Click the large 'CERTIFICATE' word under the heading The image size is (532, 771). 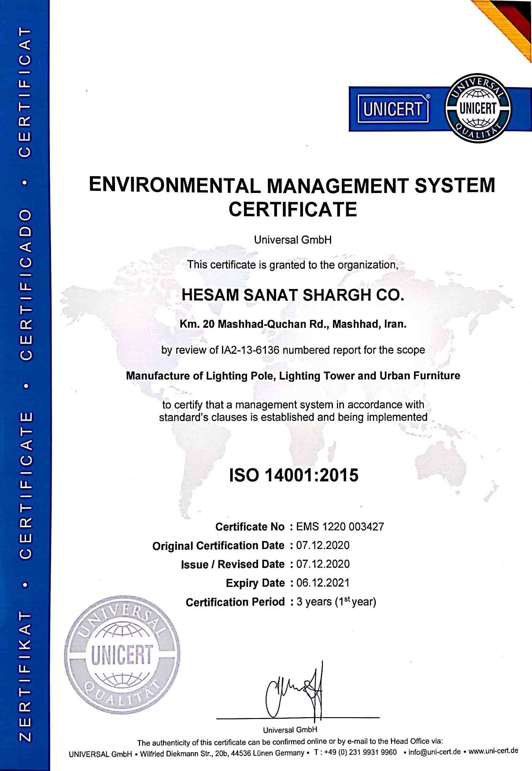pos(293,209)
